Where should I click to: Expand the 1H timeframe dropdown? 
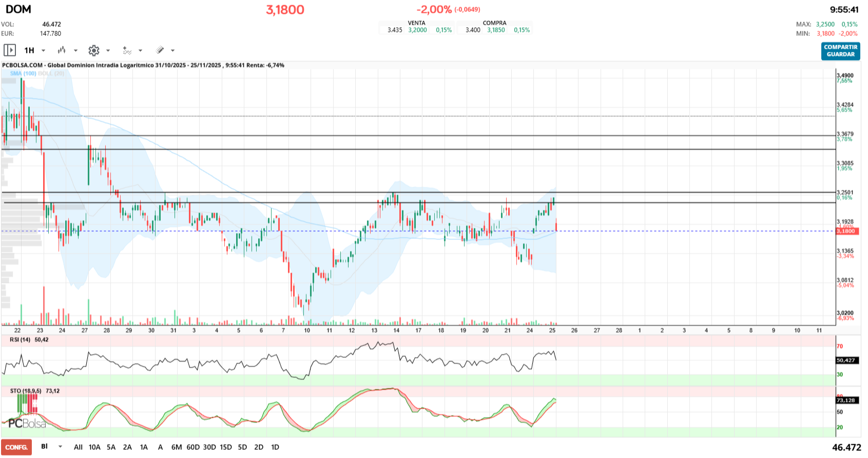tap(43, 50)
